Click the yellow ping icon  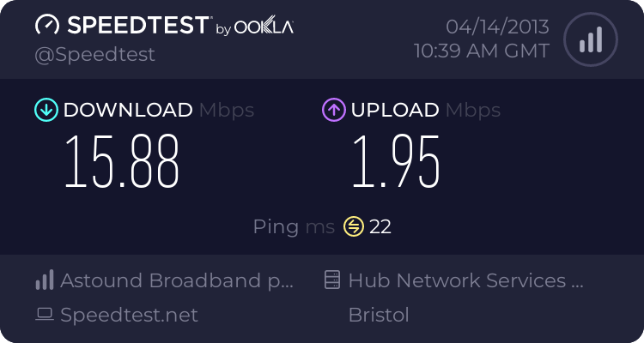click(x=354, y=226)
